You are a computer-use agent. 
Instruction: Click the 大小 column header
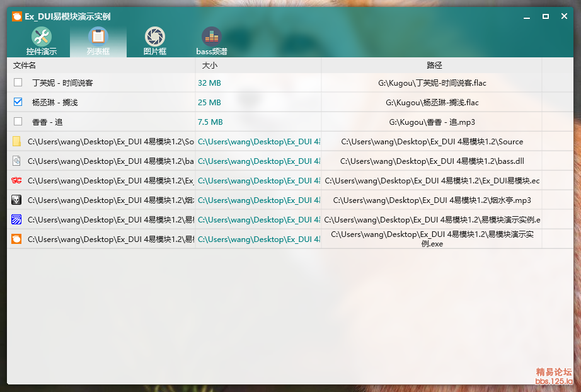210,66
